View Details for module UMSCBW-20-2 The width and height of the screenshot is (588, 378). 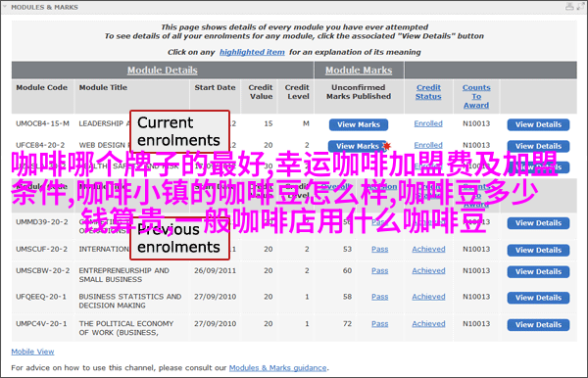click(538, 272)
